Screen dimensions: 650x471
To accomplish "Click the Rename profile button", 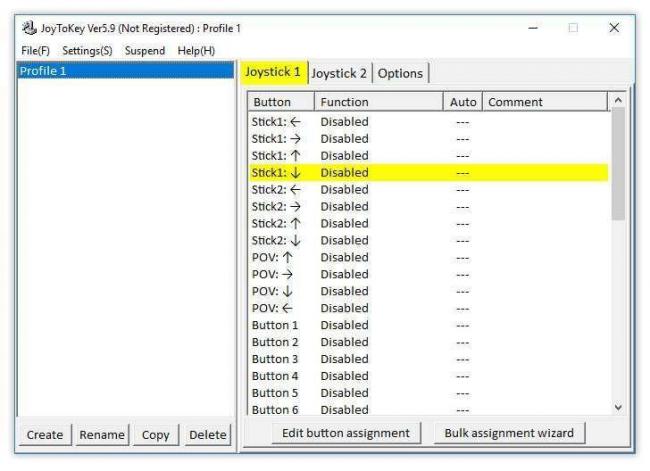I will coord(102,435).
